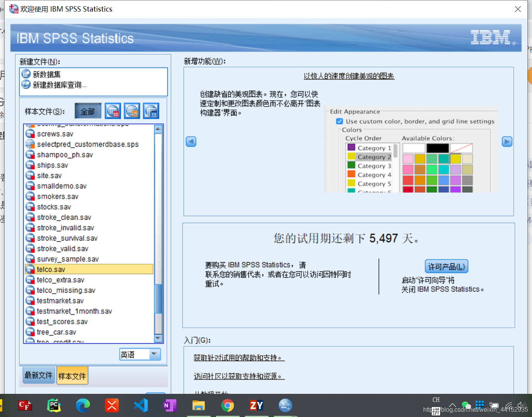
Task: Select telco_missing.sav in sample list
Action: tap(89, 290)
